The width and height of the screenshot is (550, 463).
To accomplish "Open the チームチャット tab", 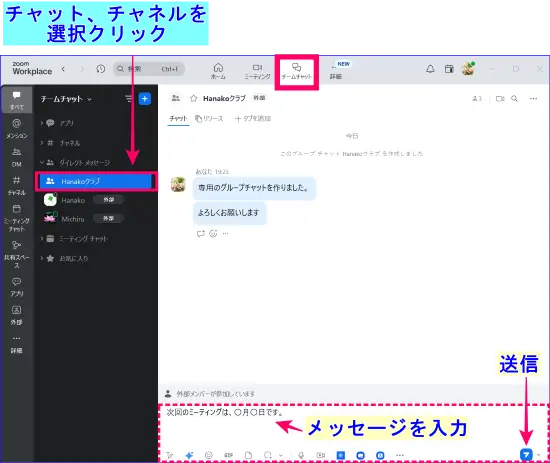I will pos(296,71).
